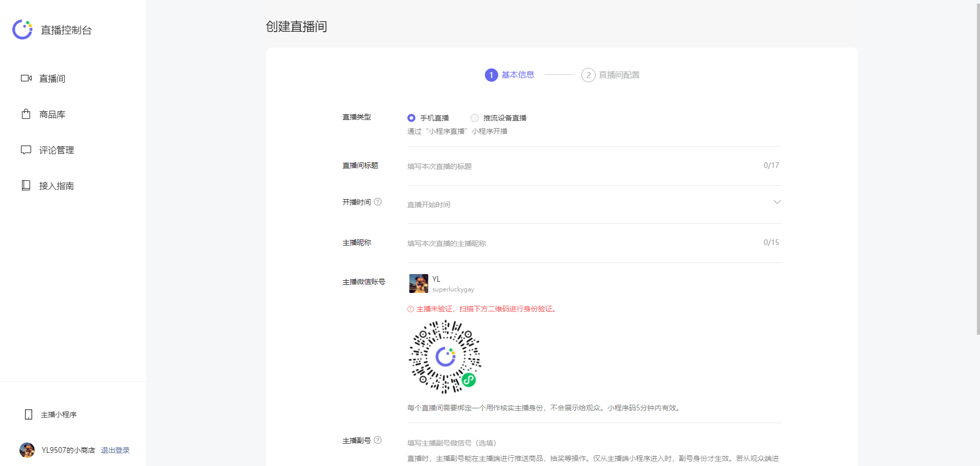The image size is (980, 466).
Task: Click the anchor verification QR code
Action: (x=445, y=357)
